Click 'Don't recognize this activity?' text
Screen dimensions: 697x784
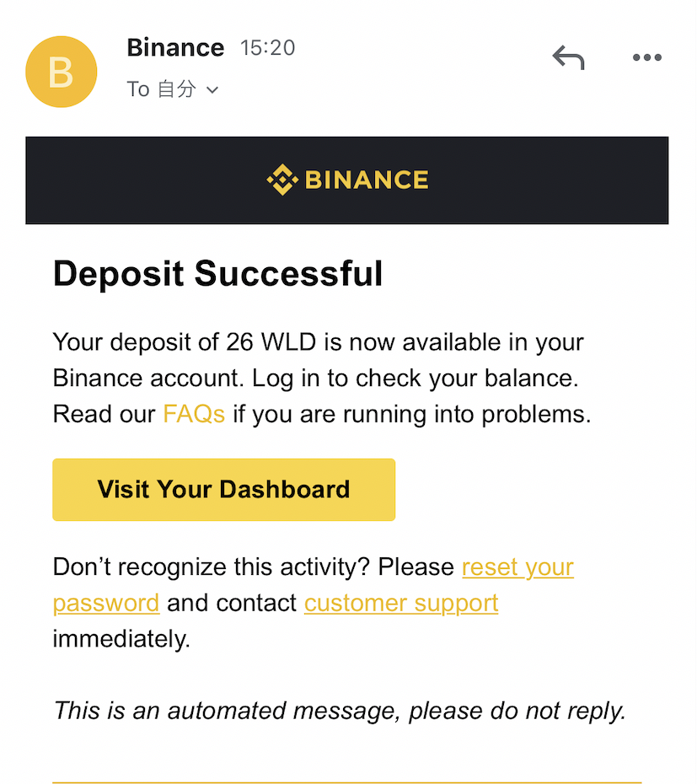[211, 567]
